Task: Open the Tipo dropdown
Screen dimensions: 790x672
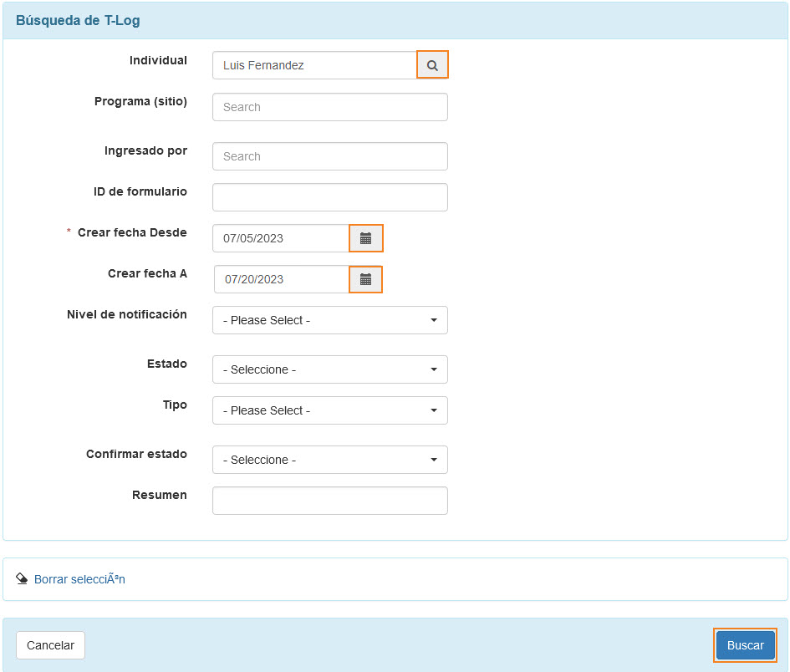Action: [x=330, y=410]
